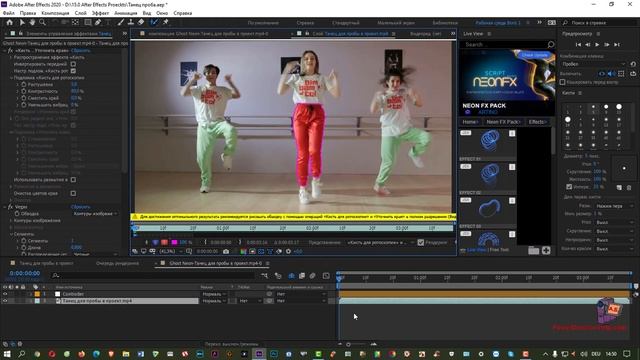The height and width of the screenshot is (360, 640).
Task: Click the Neon FX Pack> breadcrumb button
Action: pyautogui.click(x=503, y=122)
